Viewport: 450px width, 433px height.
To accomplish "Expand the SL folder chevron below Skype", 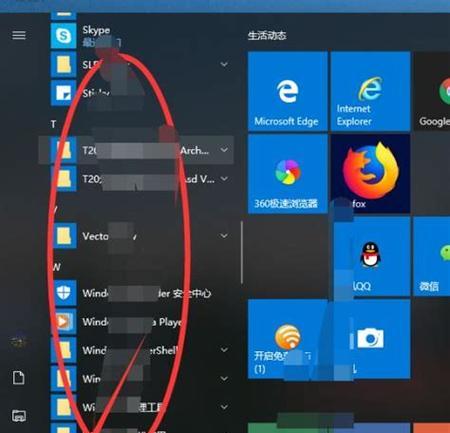I will click(224, 64).
